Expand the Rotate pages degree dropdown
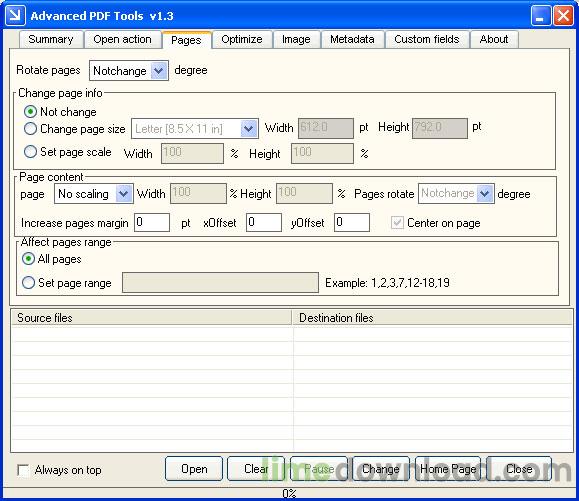The width and height of the screenshot is (579, 501). 129,70
